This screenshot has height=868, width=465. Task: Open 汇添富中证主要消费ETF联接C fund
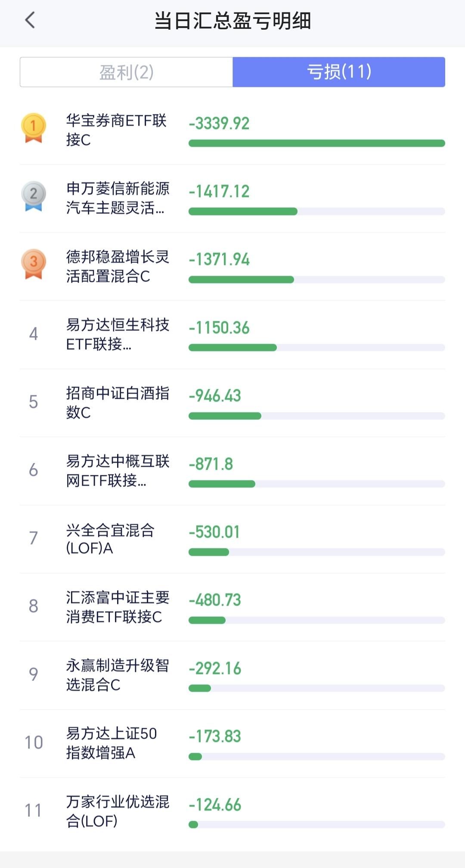point(232,607)
